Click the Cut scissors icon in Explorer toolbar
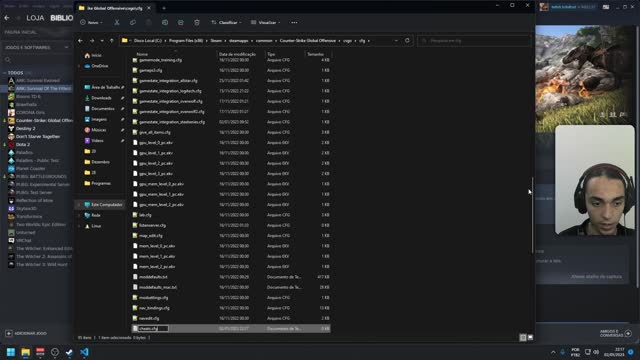The height and width of the screenshot is (360, 640). coord(117,22)
